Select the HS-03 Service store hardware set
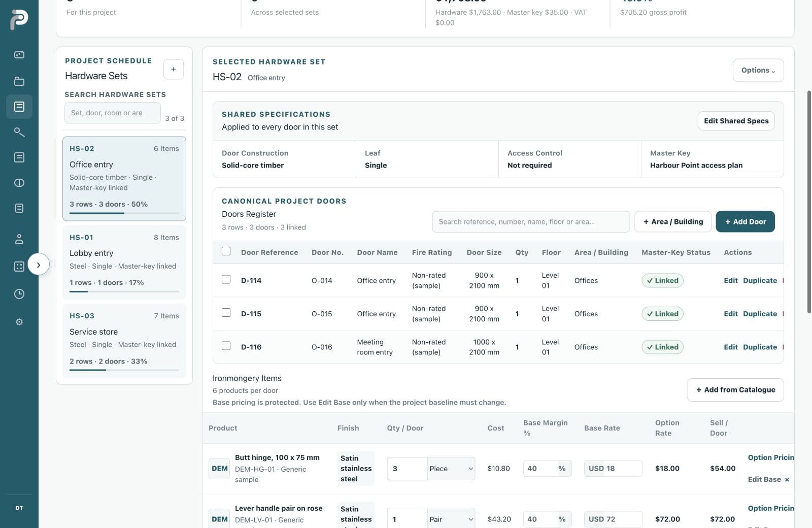 click(x=124, y=340)
